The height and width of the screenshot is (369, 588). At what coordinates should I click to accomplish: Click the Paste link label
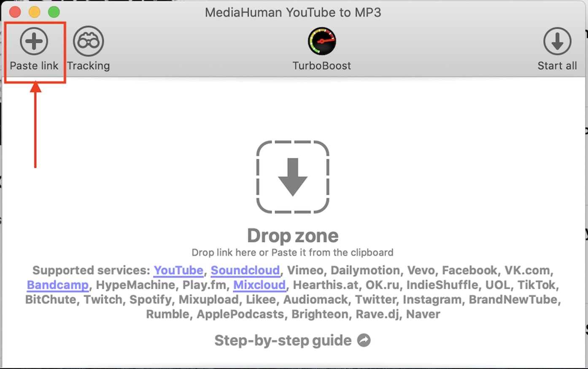click(x=34, y=66)
